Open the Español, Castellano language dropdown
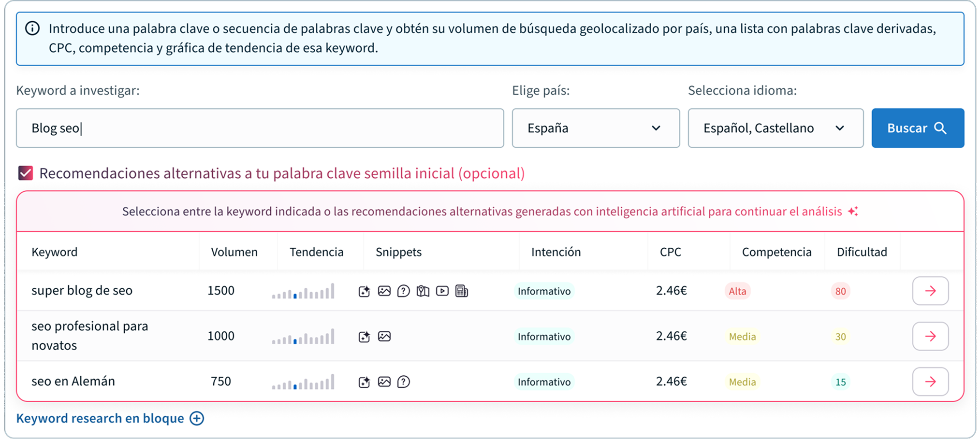Screen dimensions: 980x439 775,128
